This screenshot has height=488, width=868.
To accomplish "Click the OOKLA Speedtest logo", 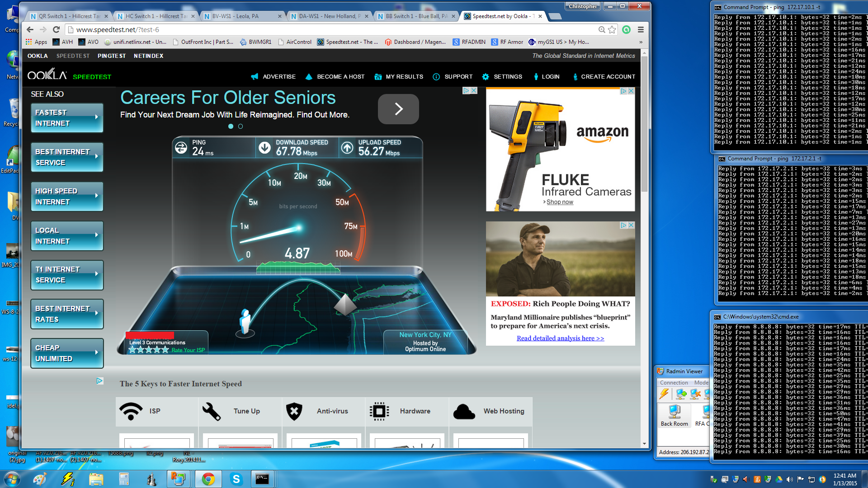I will [x=69, y=75].
